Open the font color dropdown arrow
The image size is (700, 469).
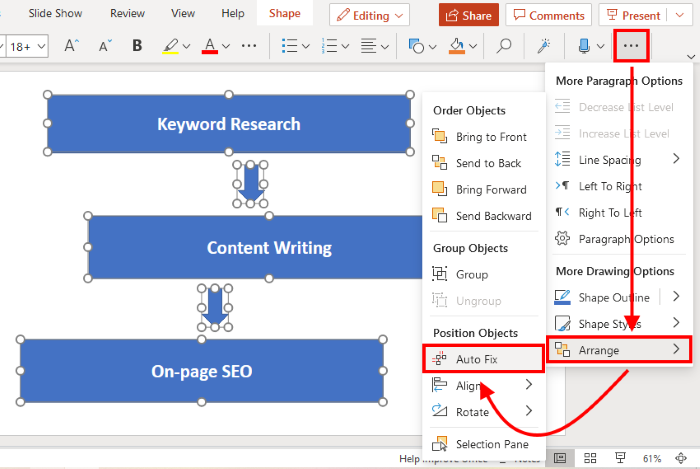tap(226, 46)
